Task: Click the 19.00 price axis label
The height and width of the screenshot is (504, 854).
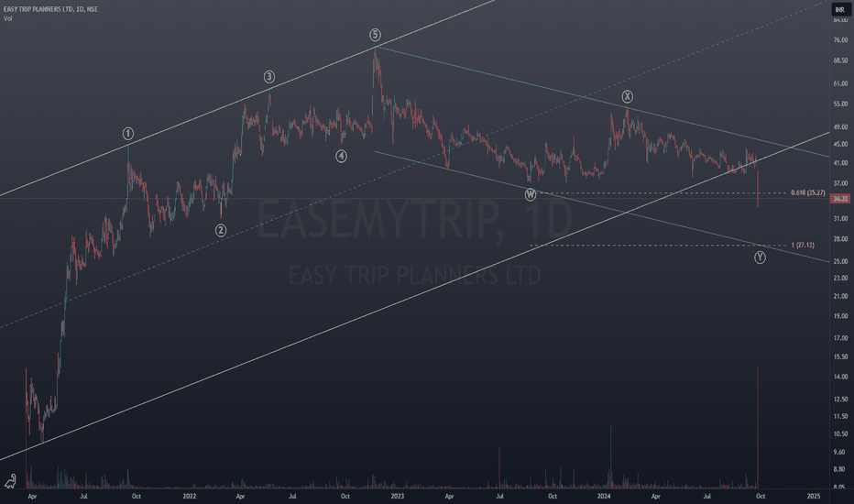Action: [x=840, y=316]
